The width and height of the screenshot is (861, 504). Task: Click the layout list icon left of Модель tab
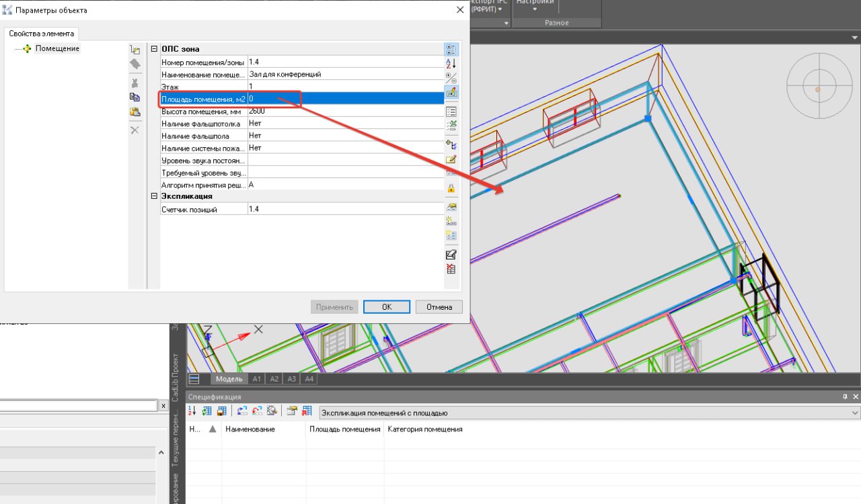(194, 379)
